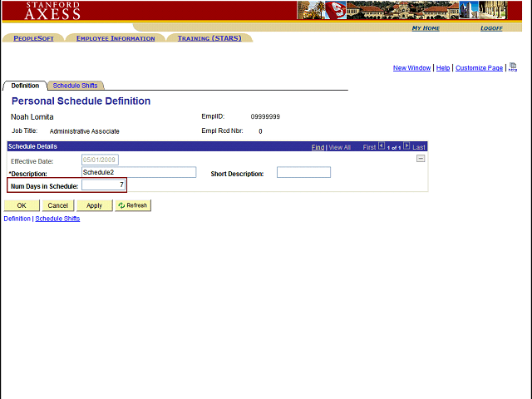This screenshot has width=532, height=399.
Task: Open the PeopleSoft menu tab
Action: (x=33, y=38)
